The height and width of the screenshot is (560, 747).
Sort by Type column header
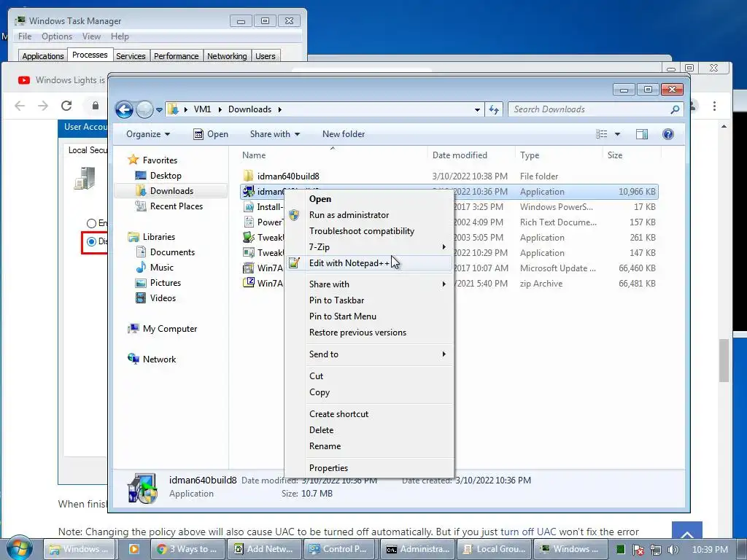coord(530,155)
